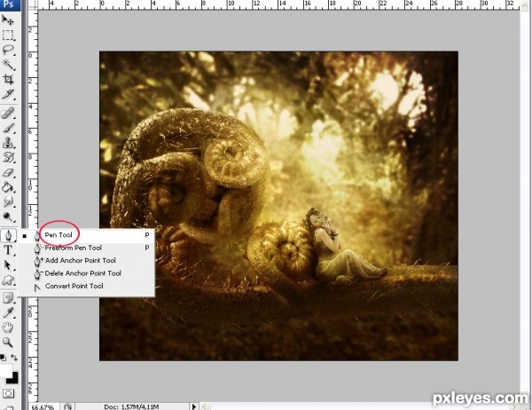Select the Brush tool
Image resolution: width=532 pixels, height=410 pixels.
click(8, 128)
